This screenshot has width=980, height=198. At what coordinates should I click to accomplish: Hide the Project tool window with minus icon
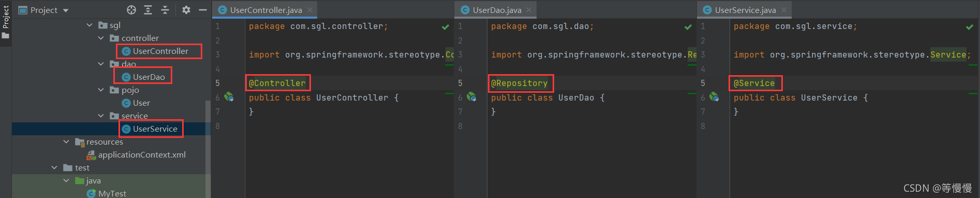(x=203, y=10)
